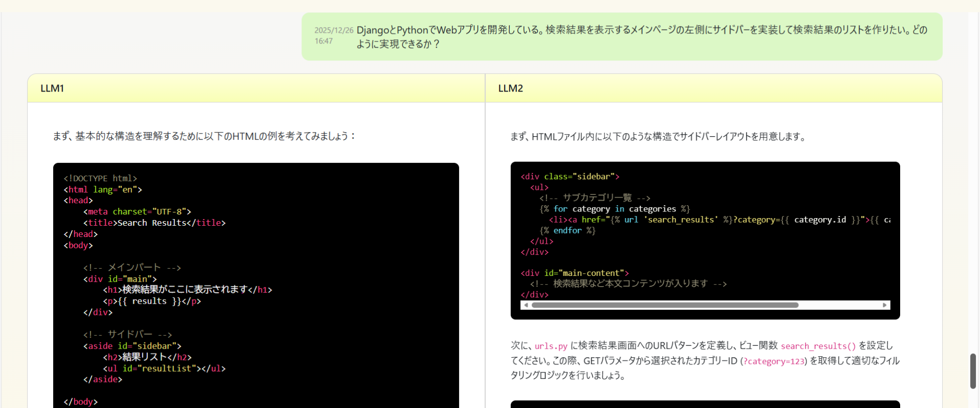
Task: Click the green user question bubble
Action: click(x=621, y=37)
